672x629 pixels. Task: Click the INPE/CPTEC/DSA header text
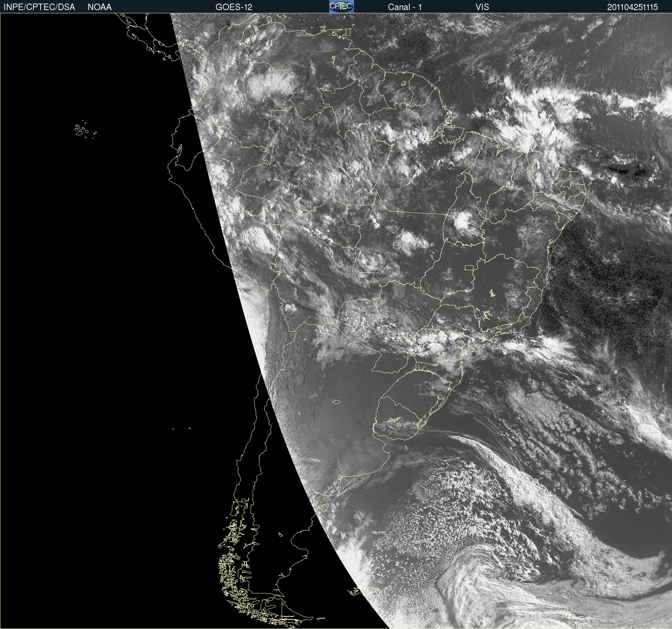(x=39, y=7)
